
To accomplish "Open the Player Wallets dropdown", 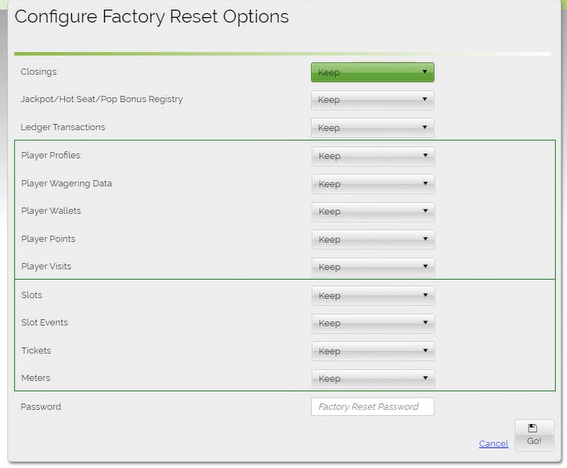I will click(x=373, y=211).
